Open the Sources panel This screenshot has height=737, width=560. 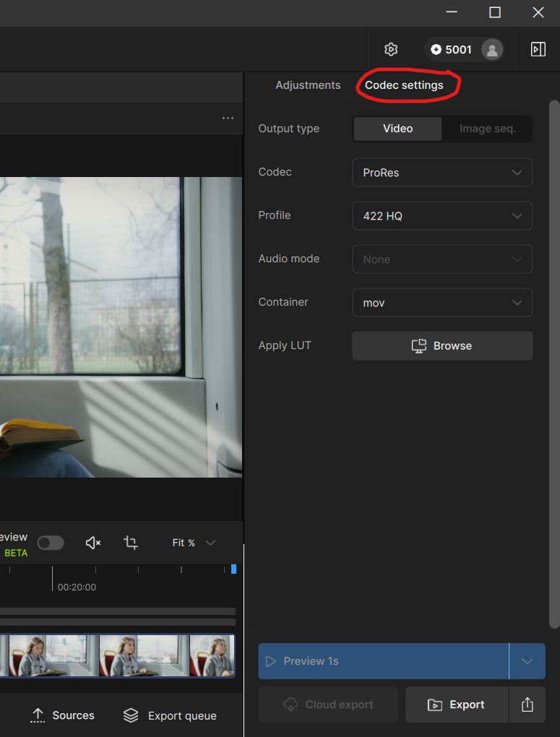[62, 715]
